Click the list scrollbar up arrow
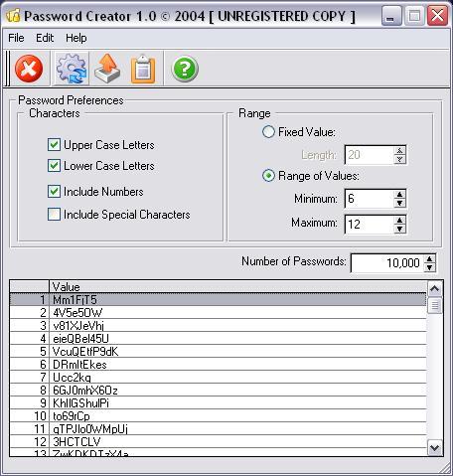Image resolution: width=453 pixels, height=476 pixels. (434, 289)
